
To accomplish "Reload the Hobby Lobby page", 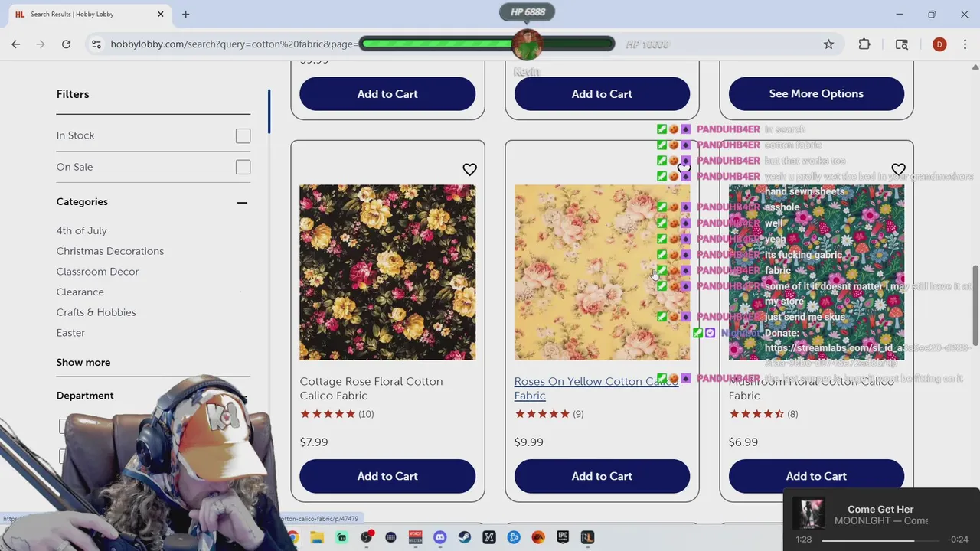I will click(x=67, y=44).
